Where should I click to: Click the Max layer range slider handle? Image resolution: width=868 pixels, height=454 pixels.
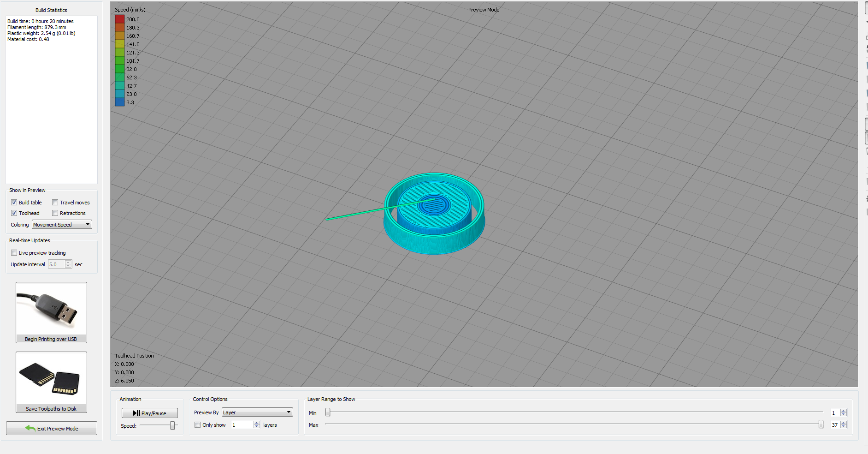click(821, 424)
